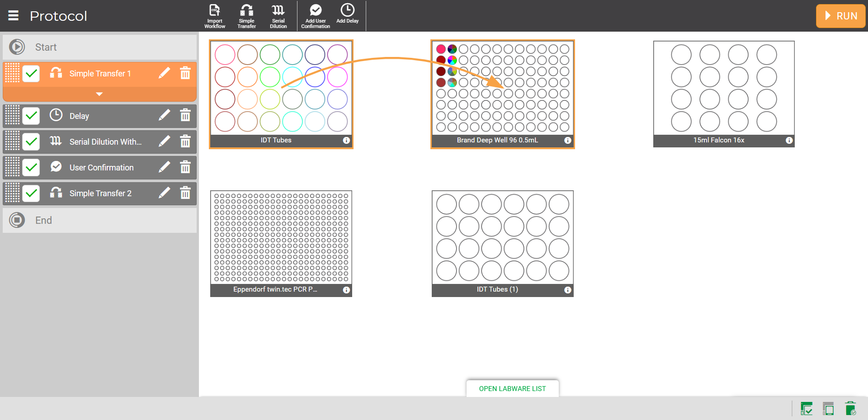Show info for 15ml Falcon 16x labware

789,141
